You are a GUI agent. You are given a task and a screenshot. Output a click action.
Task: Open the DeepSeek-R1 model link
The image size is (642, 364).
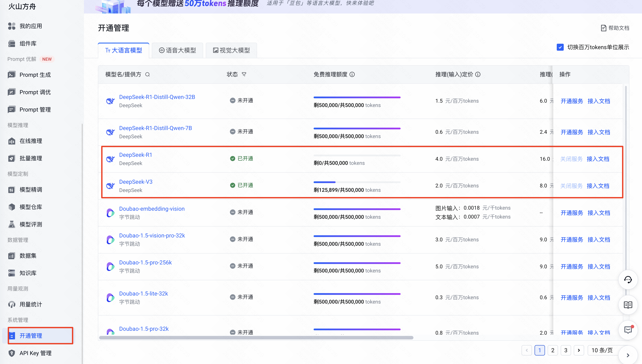pos(135,155)
